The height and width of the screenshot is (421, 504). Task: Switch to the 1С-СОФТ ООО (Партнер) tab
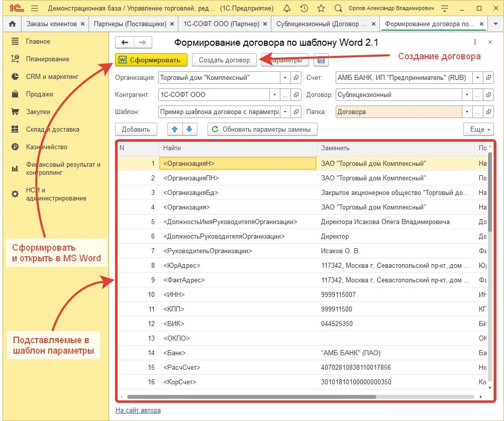221,24
